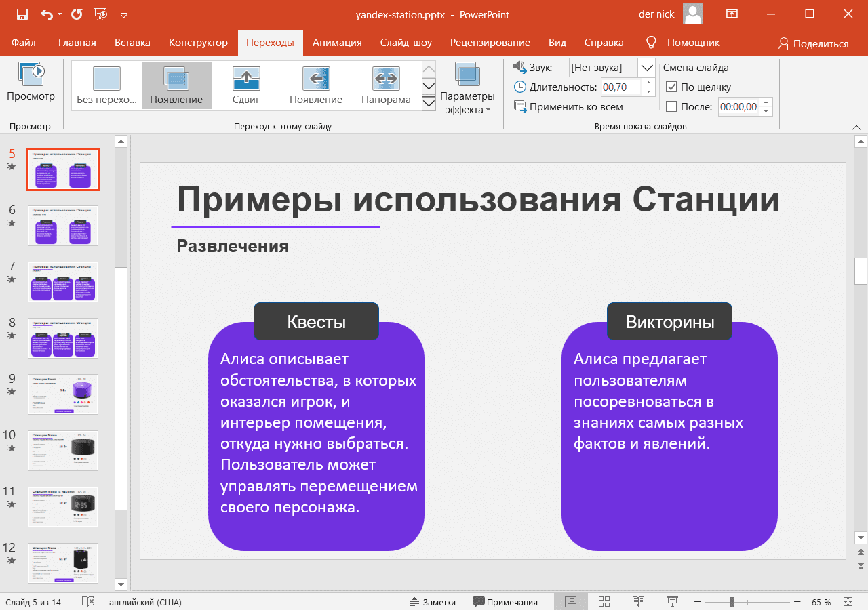Switch to Slide Sorter view
This screenshot has width=868, height=610.
[x=604, y=602]
